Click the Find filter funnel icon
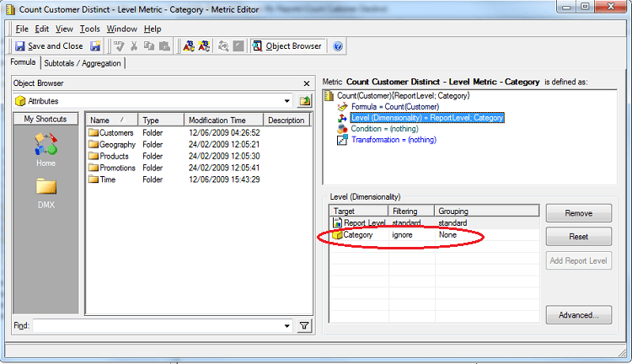 pyautogui.click(x=305, y=325)
